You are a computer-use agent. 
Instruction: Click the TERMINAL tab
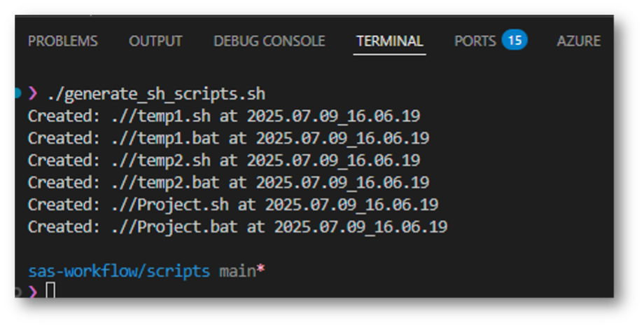390,41
